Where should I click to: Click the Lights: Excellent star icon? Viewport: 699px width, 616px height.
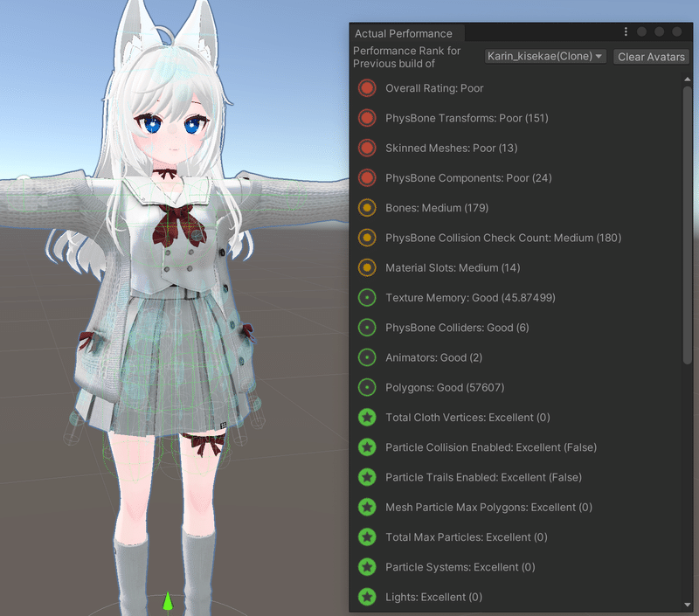(368, 597)
